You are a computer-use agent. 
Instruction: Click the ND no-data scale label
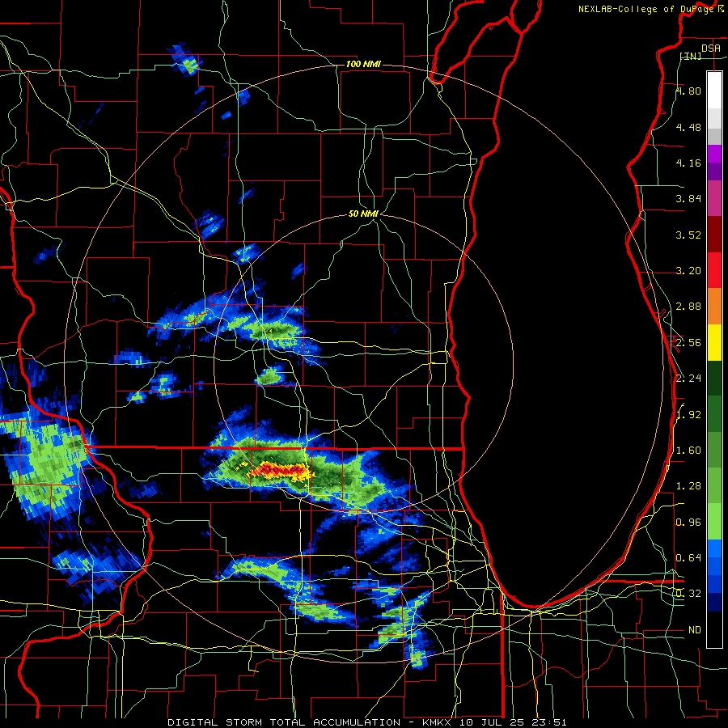[695, 630]
